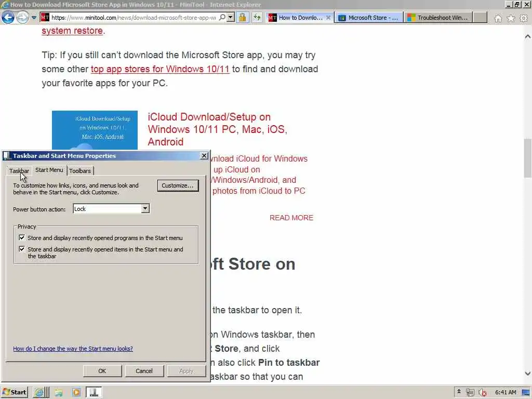This screenshot has width=532, height=399.
Task: Click the page scrollbar down arrow
Action: click(528, 373)
